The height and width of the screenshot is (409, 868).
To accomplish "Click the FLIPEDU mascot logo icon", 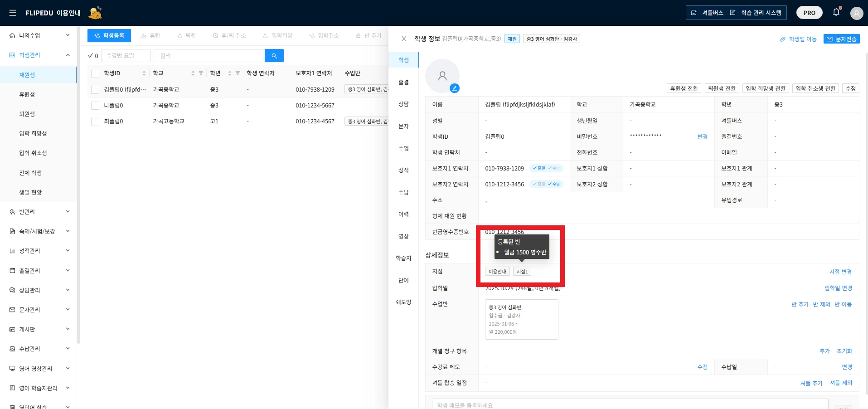I will coord(95,13).
